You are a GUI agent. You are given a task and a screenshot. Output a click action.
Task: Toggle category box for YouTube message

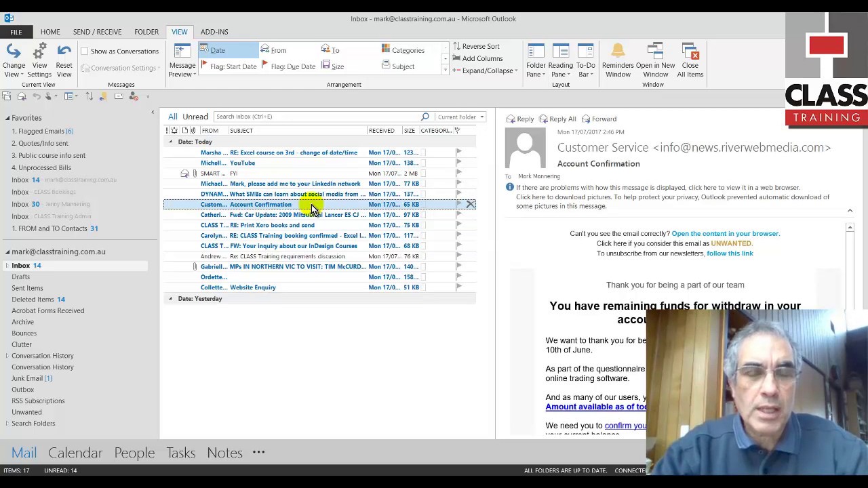pos(422,163)
